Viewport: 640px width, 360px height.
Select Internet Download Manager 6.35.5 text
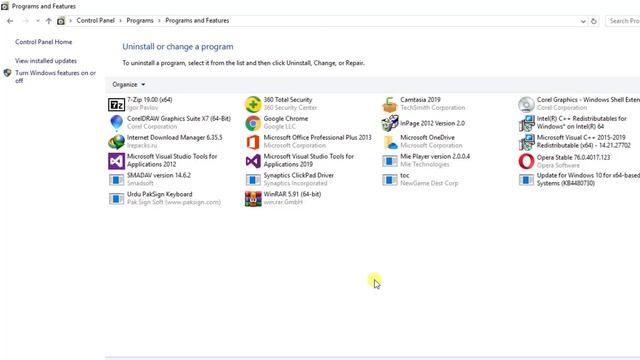point(175,137)
